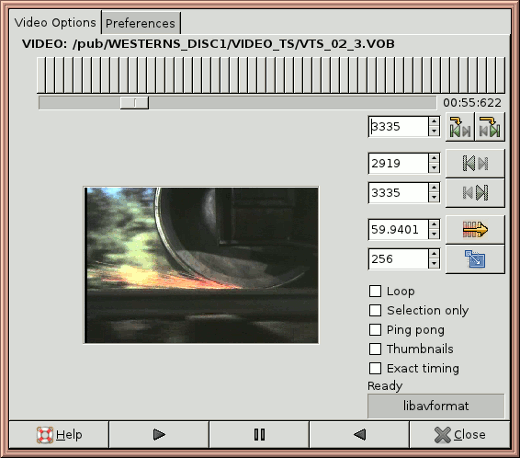Turn on Exact timing checkbox
The width and height of the screenshot is (520, 458).
coord(375,368)
